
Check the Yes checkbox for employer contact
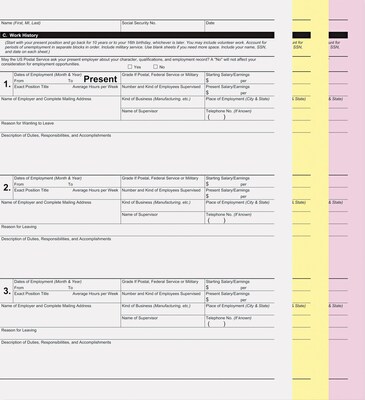click(130, 67)
